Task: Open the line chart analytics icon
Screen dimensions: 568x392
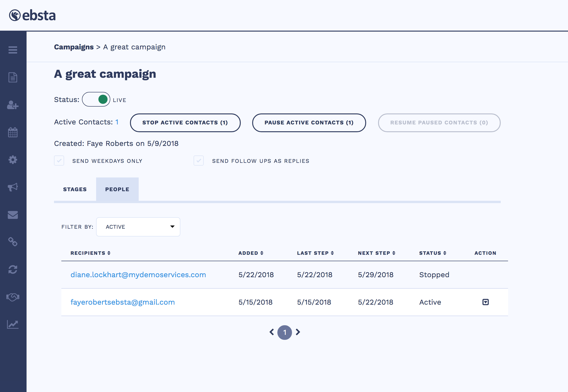Action: [x=13, y=325]
